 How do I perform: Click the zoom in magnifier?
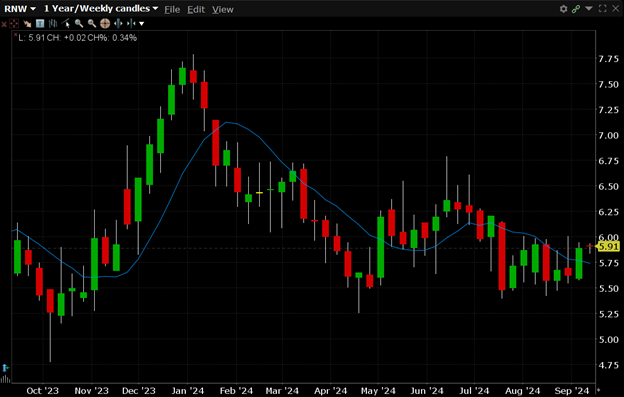point(79,24)
